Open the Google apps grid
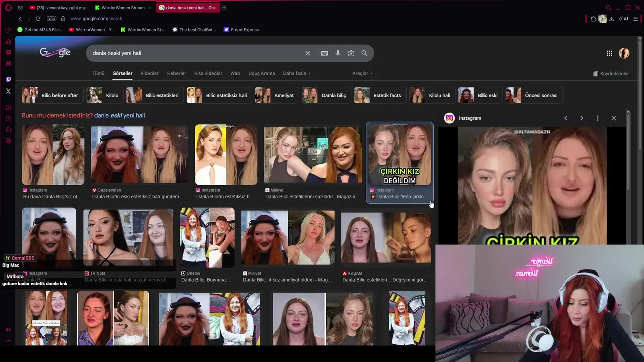 point(609,53)
